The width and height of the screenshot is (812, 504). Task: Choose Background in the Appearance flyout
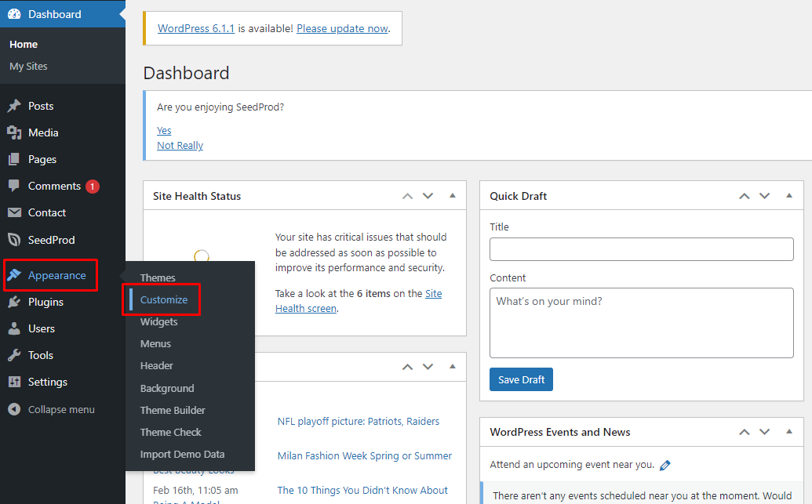click(167, 388)
